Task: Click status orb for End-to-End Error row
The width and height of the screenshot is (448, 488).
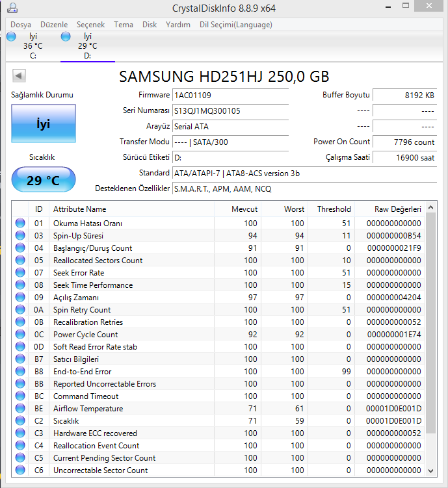Action: (x=20, y=371)
